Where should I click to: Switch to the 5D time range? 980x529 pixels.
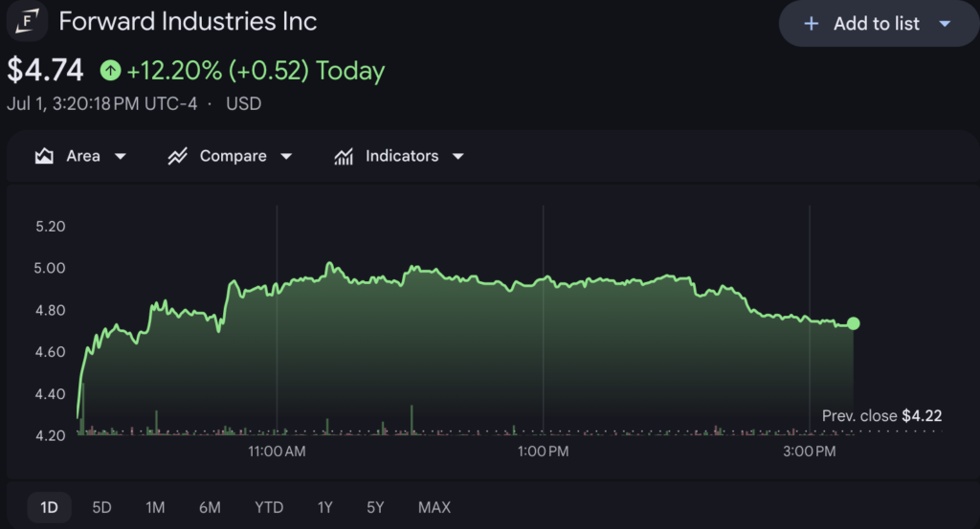101,507
